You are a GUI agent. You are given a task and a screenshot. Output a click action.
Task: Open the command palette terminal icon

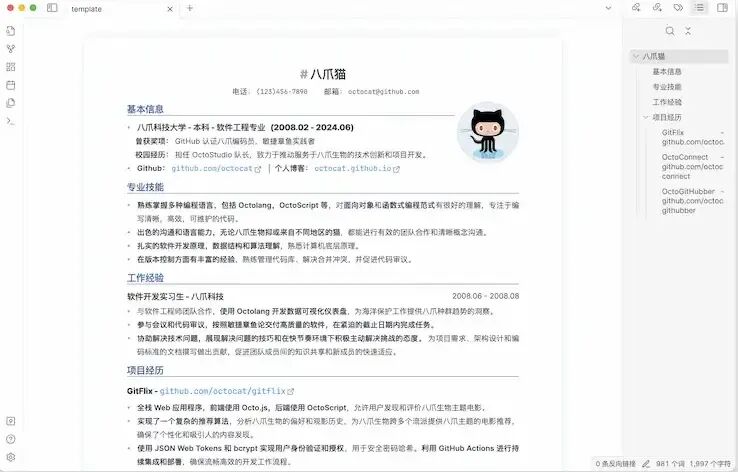(x=11, y=121)
